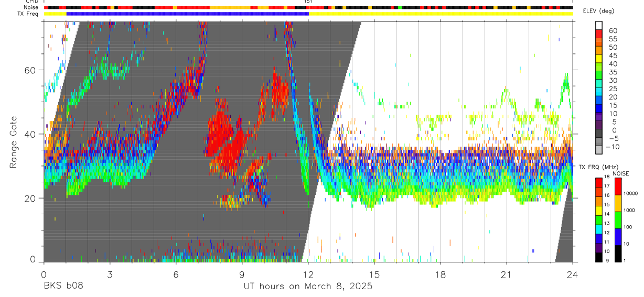Click the '-5' value in the ELEV legend
The height and width of the screenshot is (297, 644).
coord(614,138)
